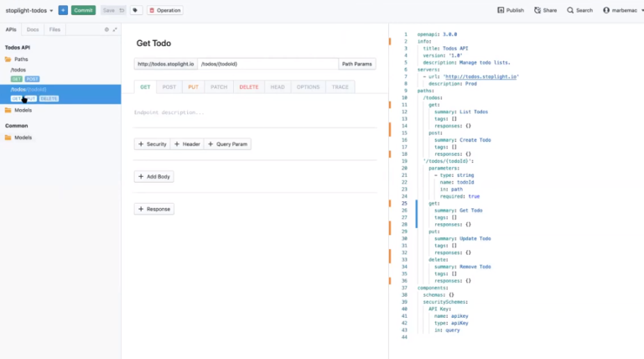Select the GET method tab
Image resolution: width=644 pixels, height=359 pixels.
pos(145,87)
